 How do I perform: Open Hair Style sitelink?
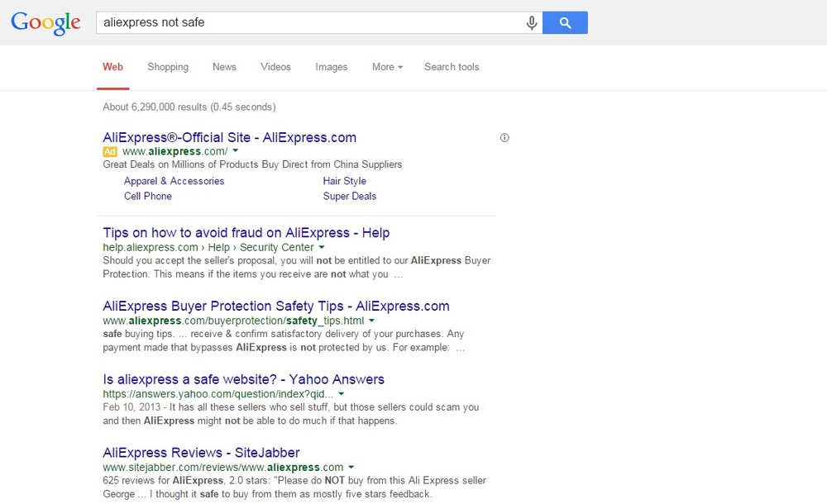click(344, 181)
